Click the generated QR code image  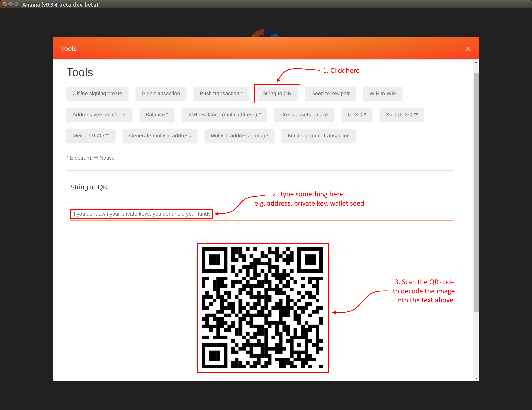tap(262, 308)
